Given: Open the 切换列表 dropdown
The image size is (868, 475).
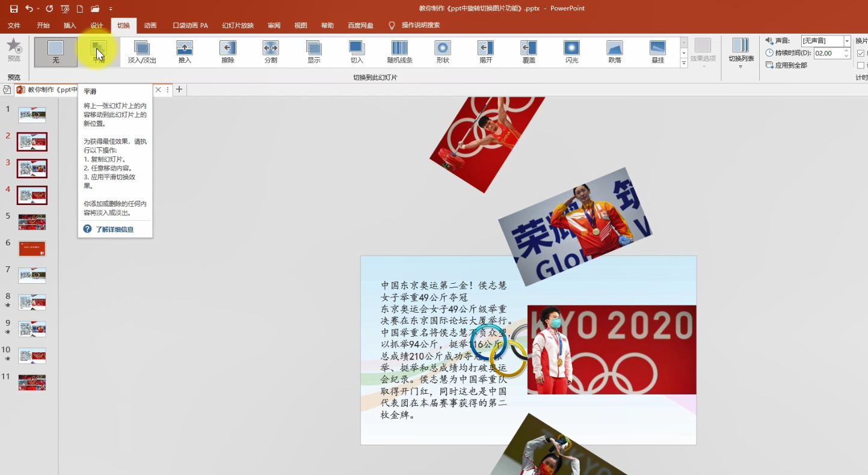Looking at the screenshot, I should pyautogui.click(x=740, y=53).
